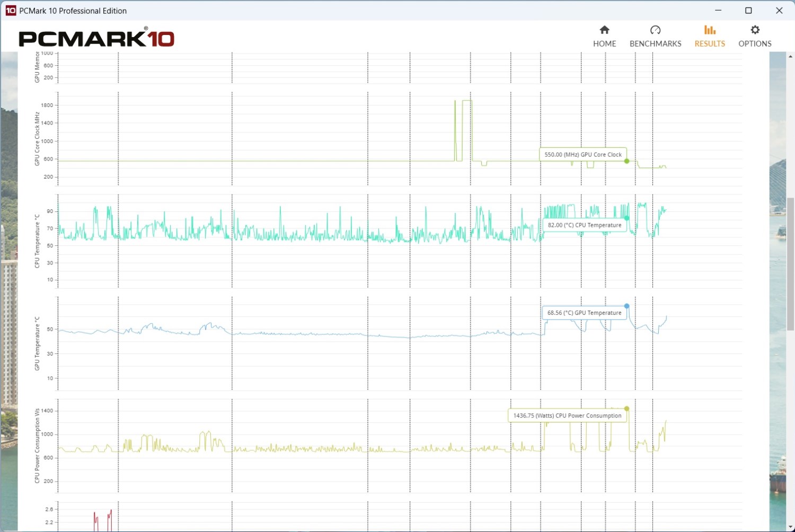
Task: Select the yellow CPU Power Consumption data point
Action: pyautogui.click(x=626, y=409)
